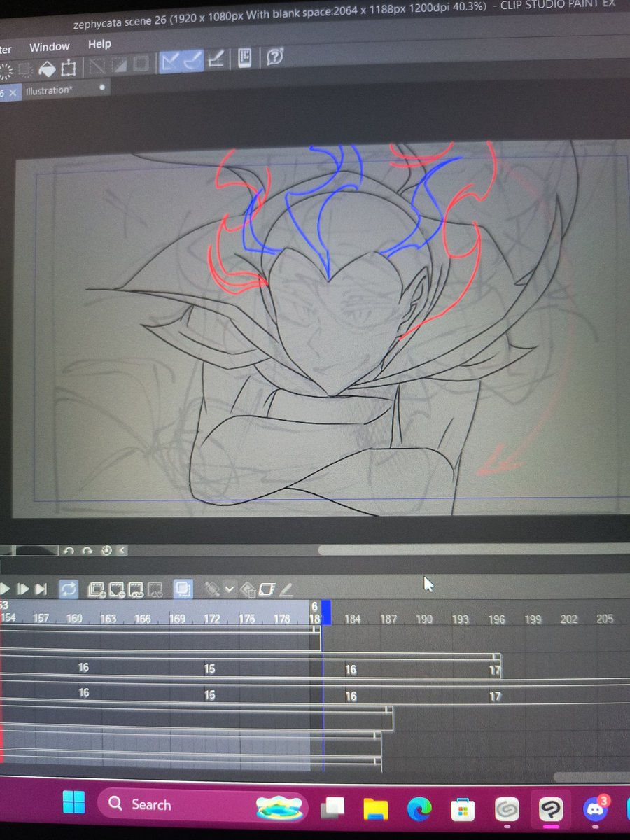
Task: Select cel 15 in the upper track
Action: pyautogui.click(x=209, y=669)
